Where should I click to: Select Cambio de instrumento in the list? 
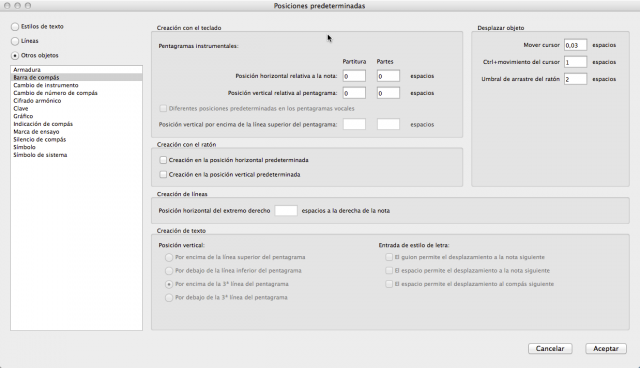tap(76, 85)
